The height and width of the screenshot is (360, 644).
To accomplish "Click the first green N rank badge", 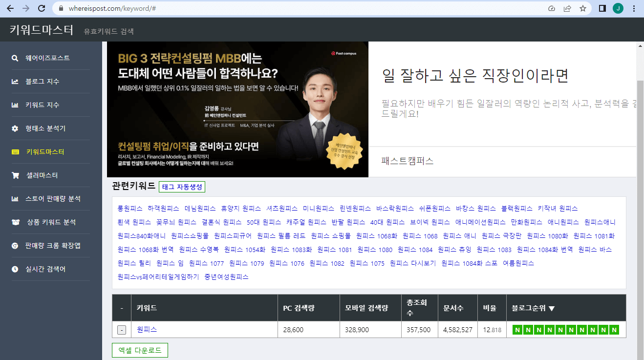I will tap(518, 330).
